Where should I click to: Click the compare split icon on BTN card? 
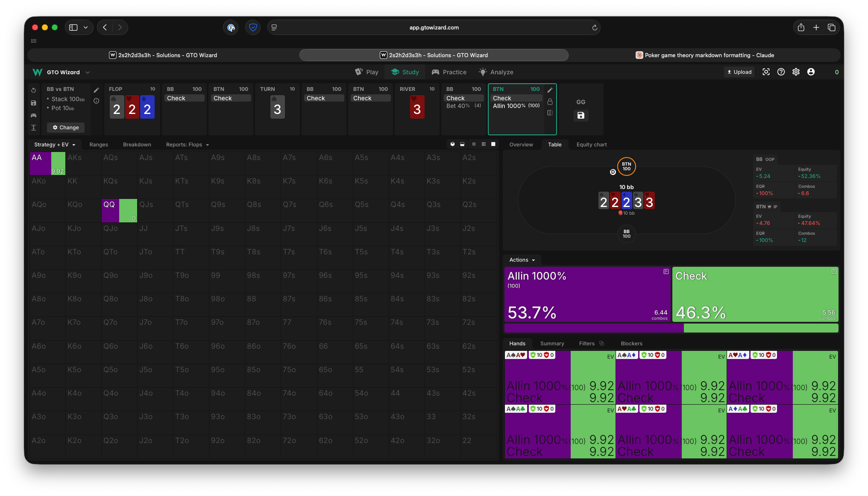pos(550,113)
